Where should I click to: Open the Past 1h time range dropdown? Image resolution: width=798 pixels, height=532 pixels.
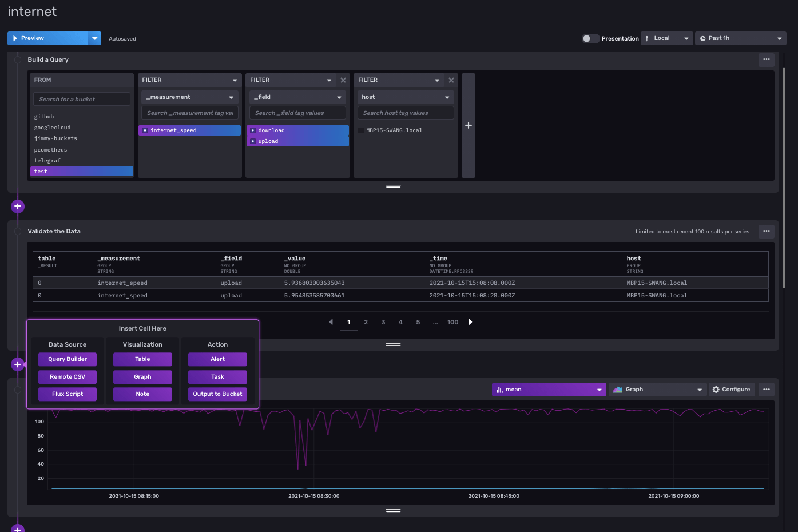click(740, 38)
